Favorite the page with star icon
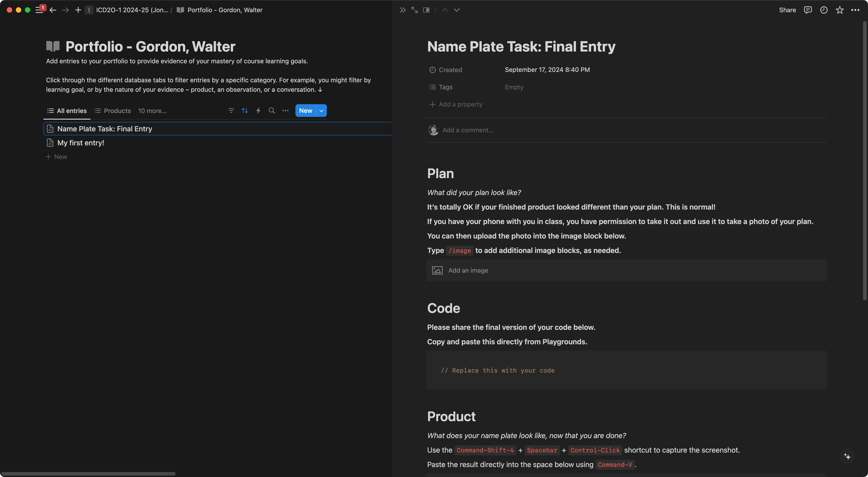Screen dimensions: 868x477 [x=839, y=10]
